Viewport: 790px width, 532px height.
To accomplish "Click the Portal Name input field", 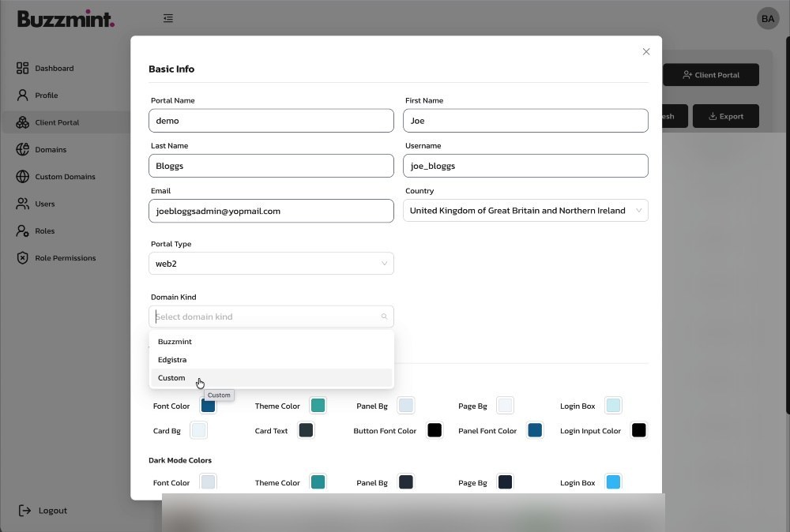I will (271, 121).
